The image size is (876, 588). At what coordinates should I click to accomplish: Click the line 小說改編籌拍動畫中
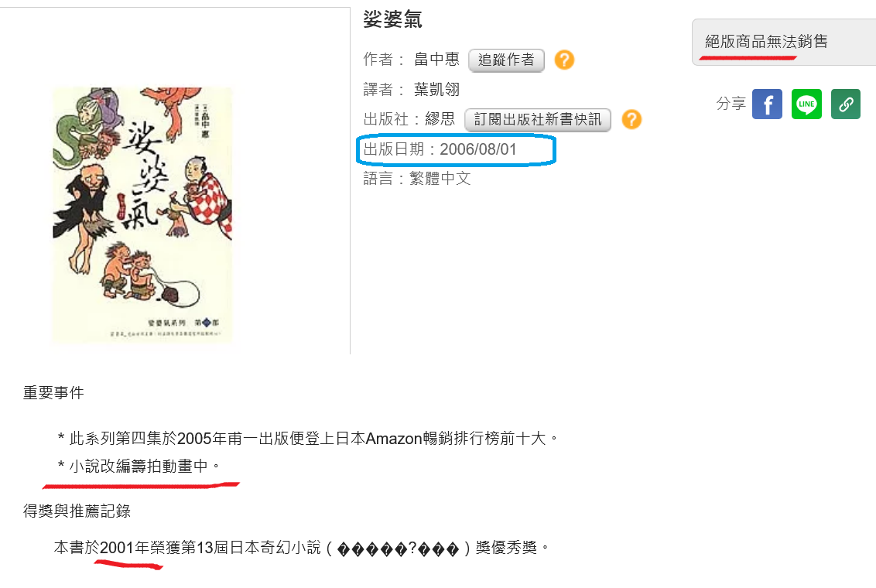[139, 466]
